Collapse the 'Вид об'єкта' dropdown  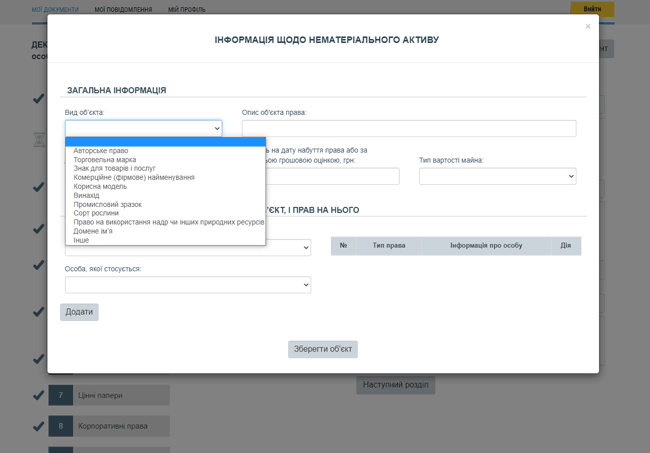[x=144, y=128]
